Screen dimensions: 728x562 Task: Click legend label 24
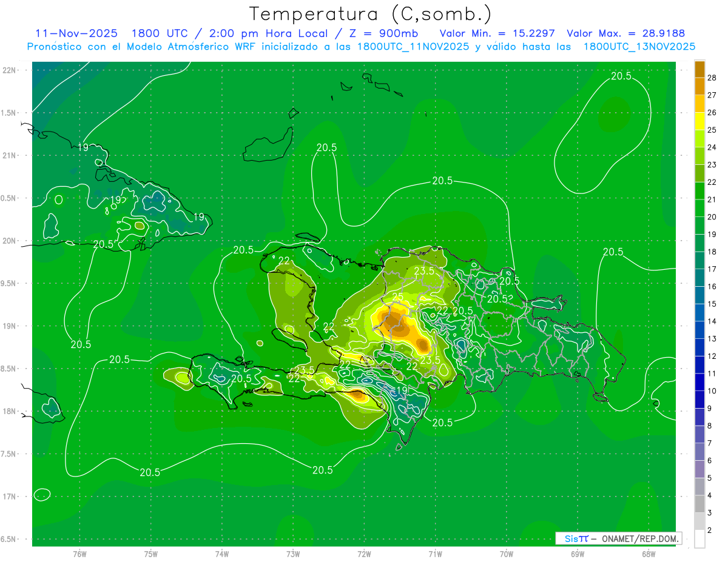pos(712,147)
